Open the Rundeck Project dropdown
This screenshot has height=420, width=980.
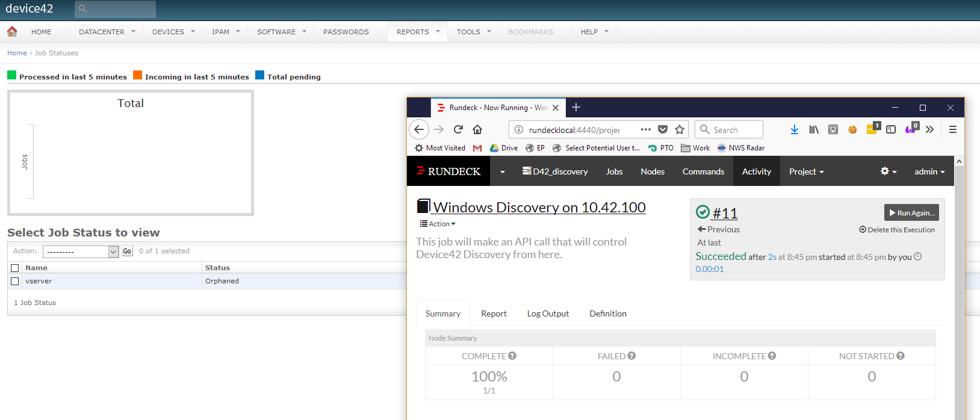click(x=807, y=171)
